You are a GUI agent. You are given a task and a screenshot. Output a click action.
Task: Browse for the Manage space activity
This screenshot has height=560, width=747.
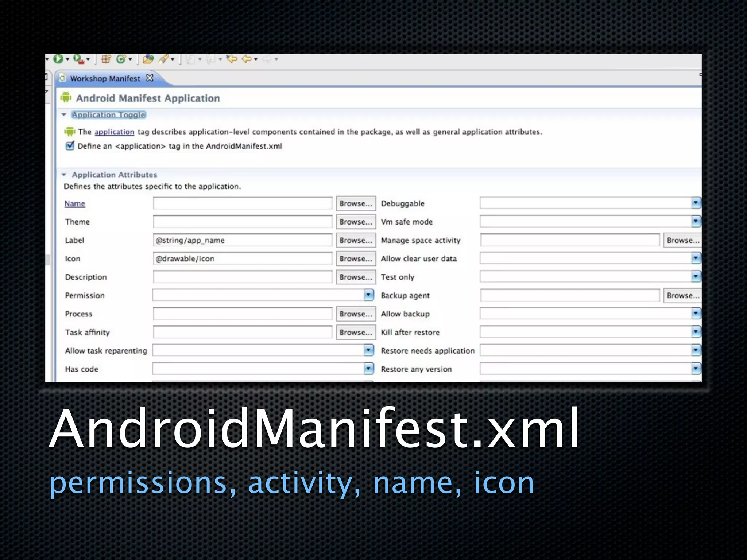click(x=682, y=240)
